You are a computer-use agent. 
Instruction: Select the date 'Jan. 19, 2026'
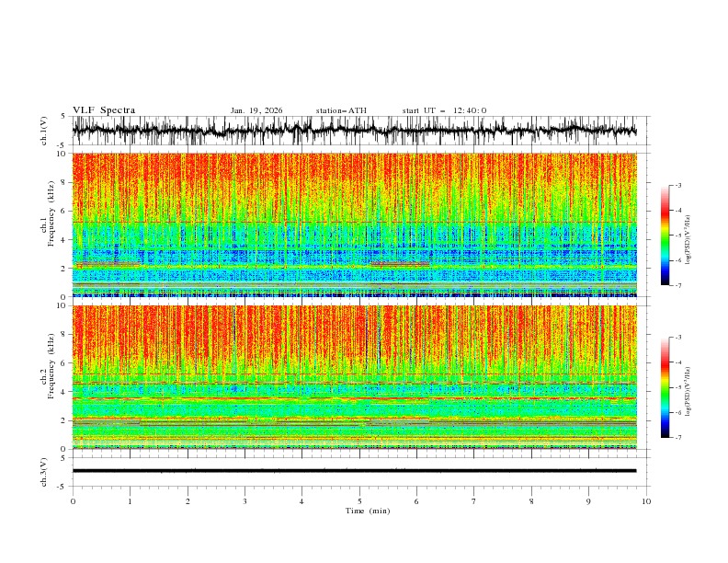click(256, 110)
